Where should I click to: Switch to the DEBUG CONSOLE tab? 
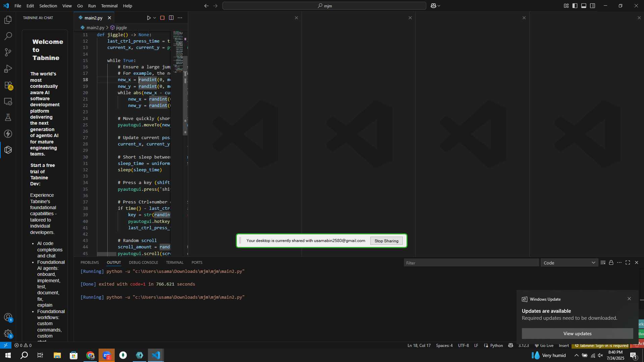tap(143, 262)
